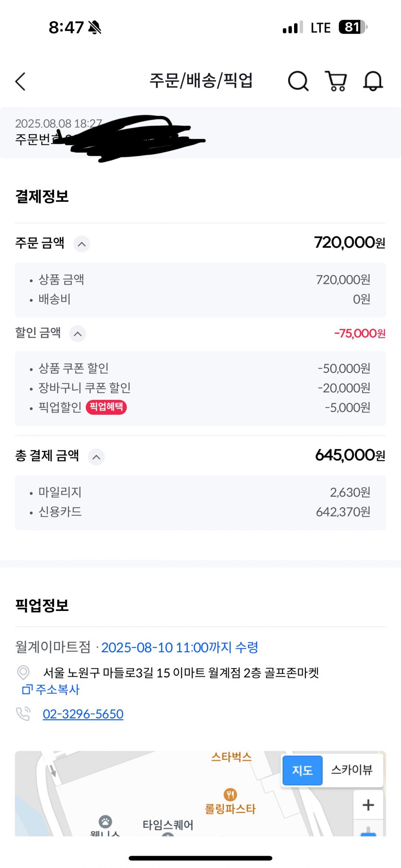
Task: Copy address with 주소복사 link
Action: pyautogui.click(x=51, y=690)
